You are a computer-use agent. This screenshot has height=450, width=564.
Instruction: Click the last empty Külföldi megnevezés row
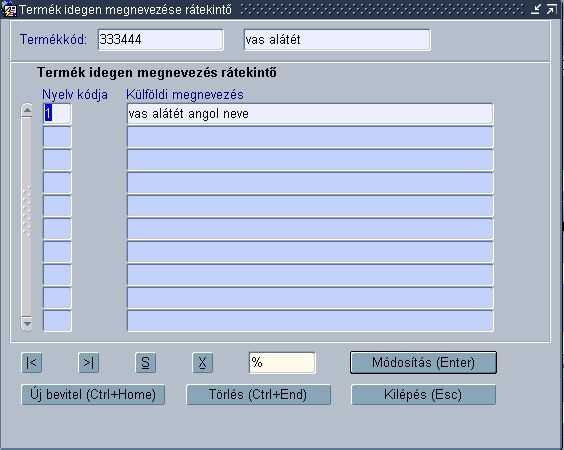click(310, 321)
